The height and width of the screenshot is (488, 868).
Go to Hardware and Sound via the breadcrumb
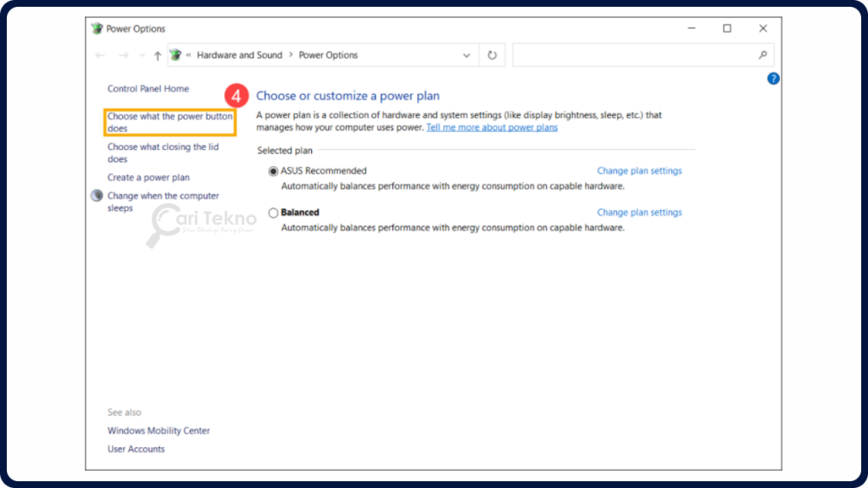240,54
